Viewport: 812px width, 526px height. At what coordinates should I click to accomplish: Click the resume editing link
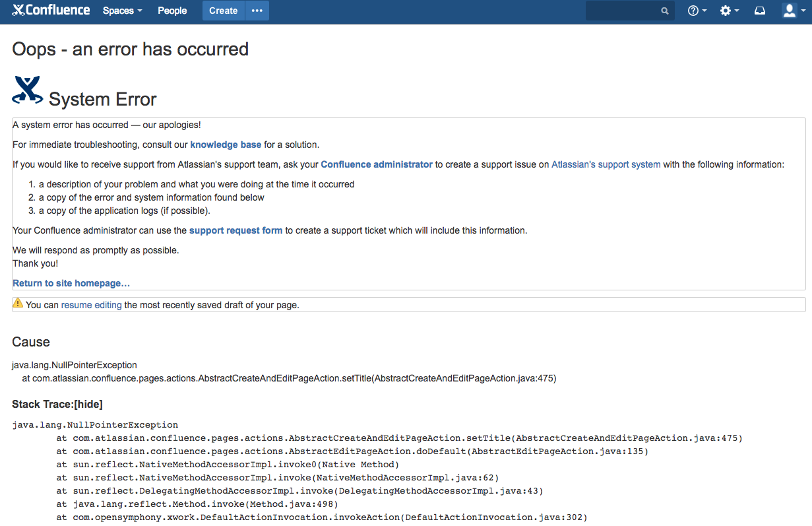tap(91, 305)
